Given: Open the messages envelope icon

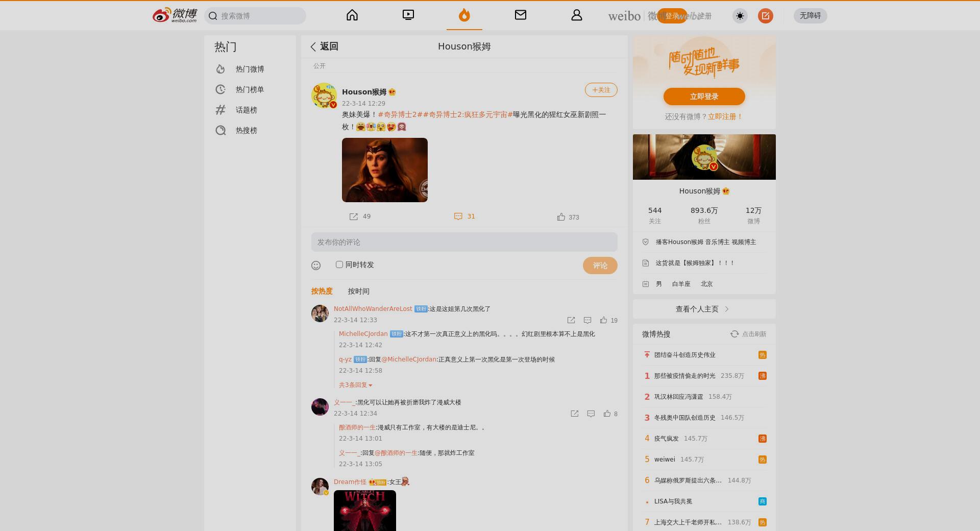Looking at the screenshot, I should (x=521, y=15).
